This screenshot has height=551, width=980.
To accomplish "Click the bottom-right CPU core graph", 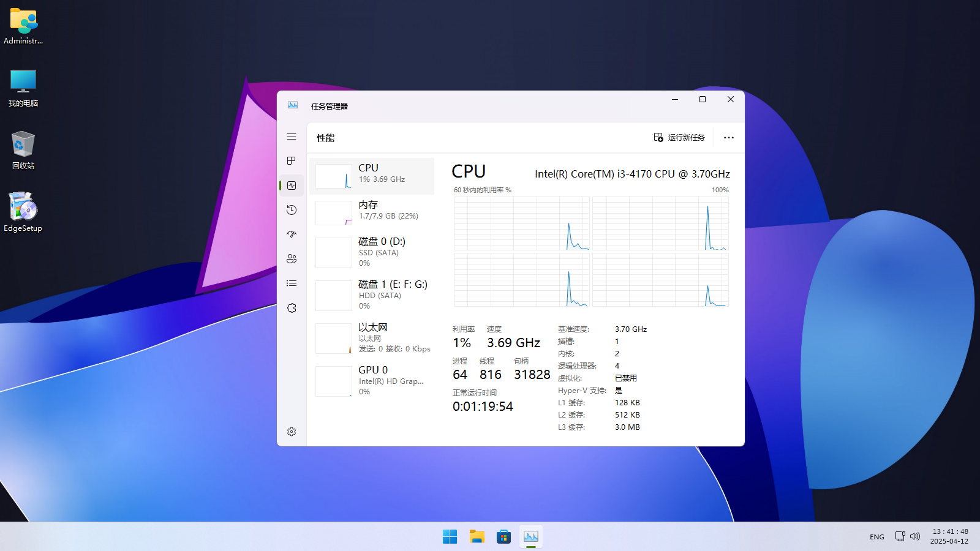I will pyautogui.click(x=660, y=280).
